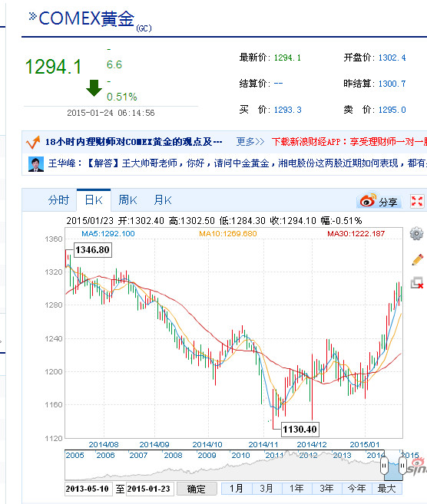The image size is (427, 504).
Task: Select the pencil drawing tool
Action: coord(417,260)
